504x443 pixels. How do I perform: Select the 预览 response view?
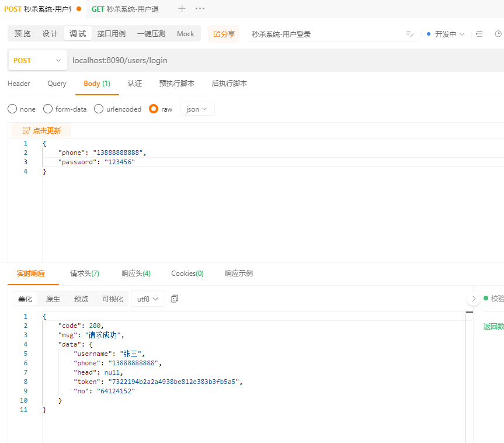pyautogui.click(x=81, y=299)
